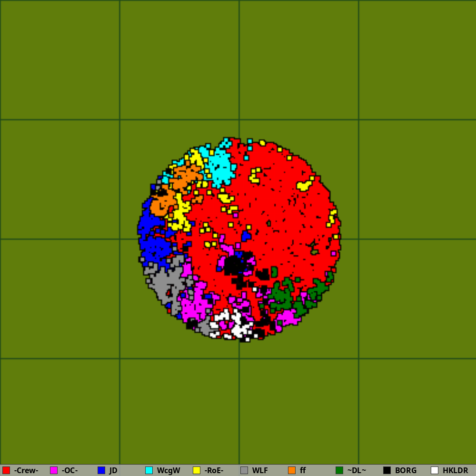Click the gray WLF legend swatch
Image resolution: width=476 pixels, height=476 pixels.
[x=244, y=470]
